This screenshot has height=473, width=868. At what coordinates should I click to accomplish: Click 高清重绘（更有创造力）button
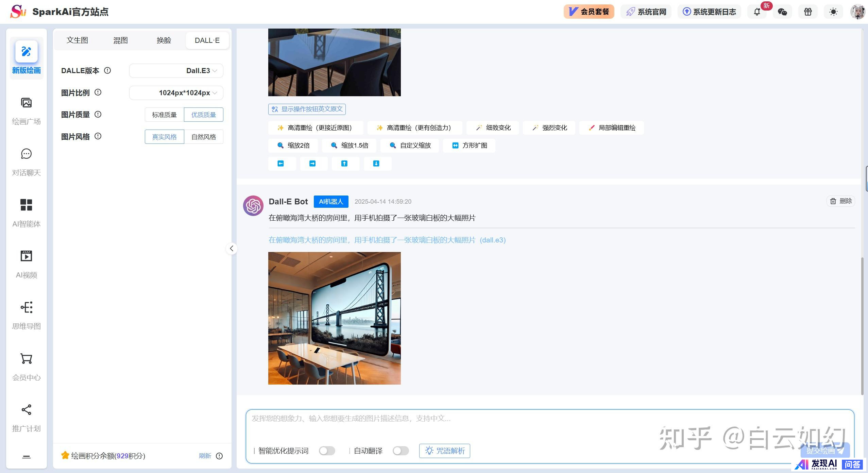coord(415,128)
